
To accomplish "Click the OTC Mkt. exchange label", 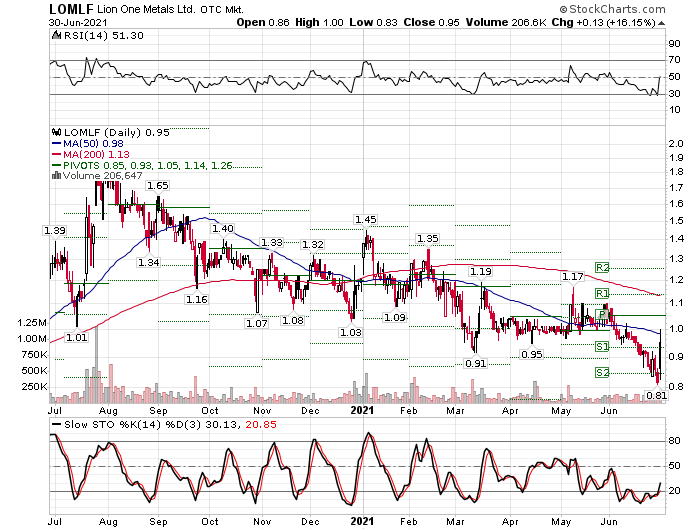I will tap(222, 9).
